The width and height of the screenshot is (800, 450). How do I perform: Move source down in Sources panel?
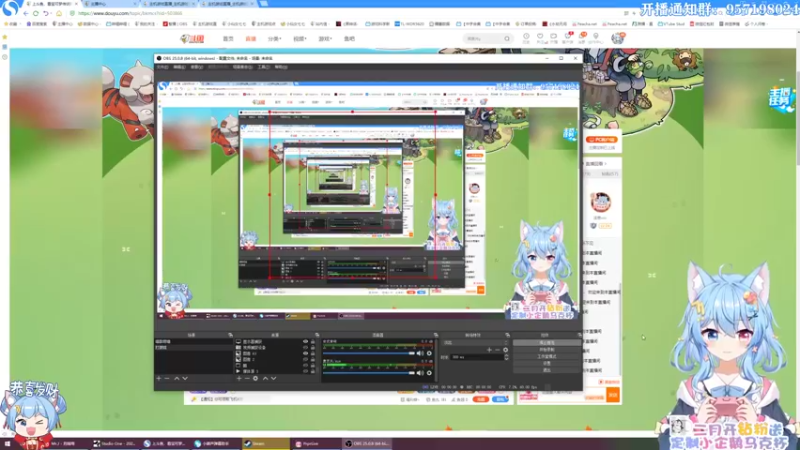coord(274,379)
